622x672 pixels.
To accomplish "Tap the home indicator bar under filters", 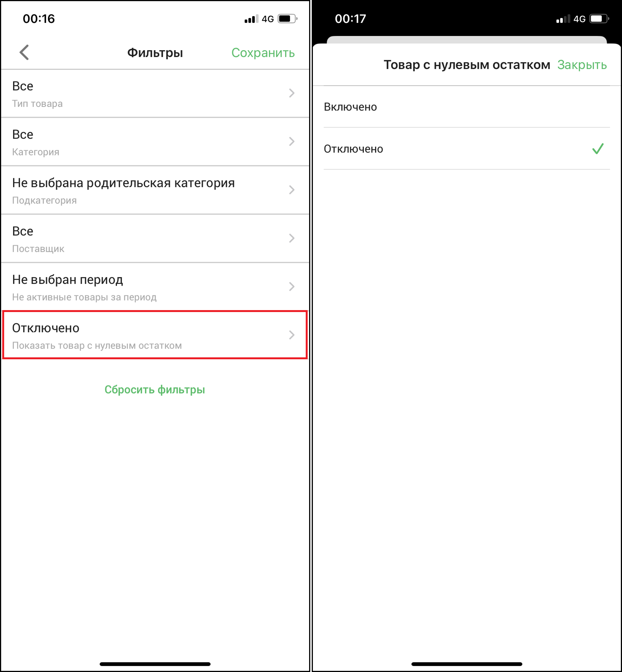I will [x=155, y=664].
